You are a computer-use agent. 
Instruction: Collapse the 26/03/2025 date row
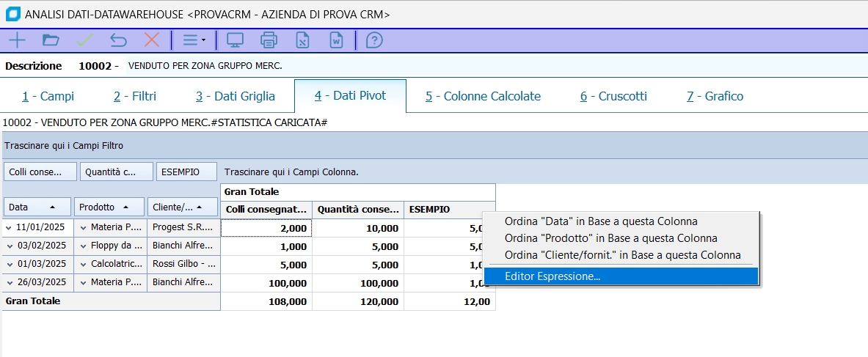[x=9, y=282]
